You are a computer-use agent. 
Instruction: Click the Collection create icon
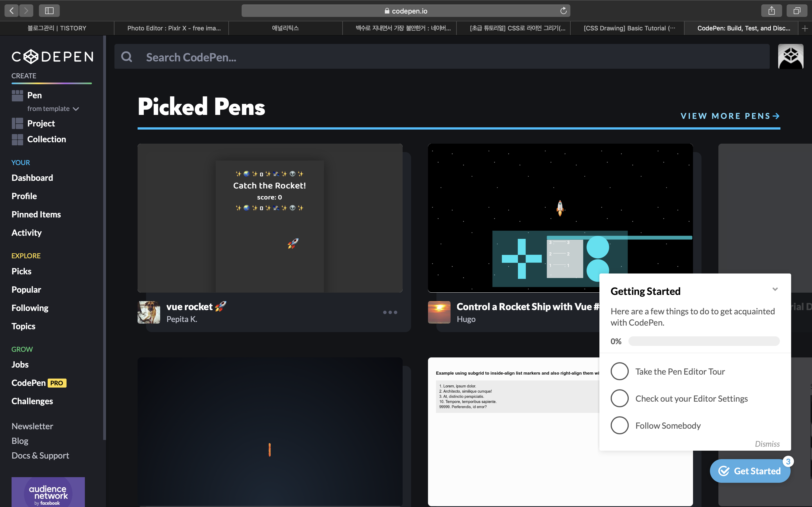[x=17, y=139]
